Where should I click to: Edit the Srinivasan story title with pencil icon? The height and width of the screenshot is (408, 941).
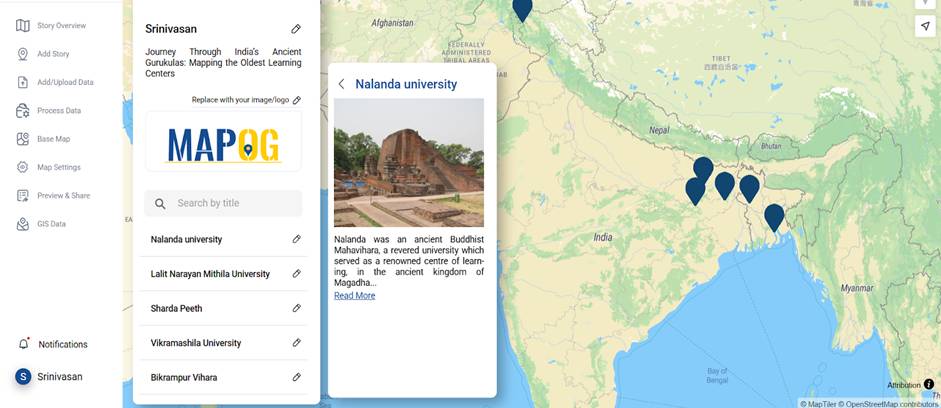[x=296, y=29]
